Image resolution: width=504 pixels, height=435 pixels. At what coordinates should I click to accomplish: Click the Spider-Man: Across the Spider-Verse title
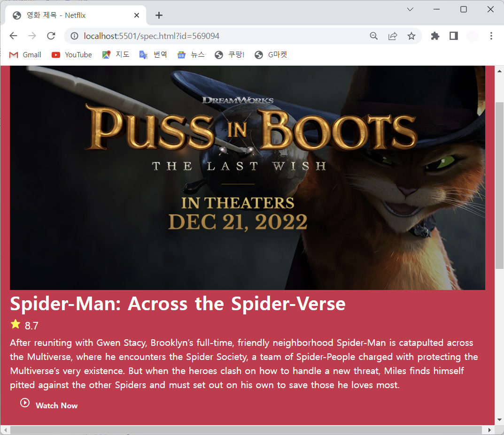pyautogui.click(x=178, y=304)
